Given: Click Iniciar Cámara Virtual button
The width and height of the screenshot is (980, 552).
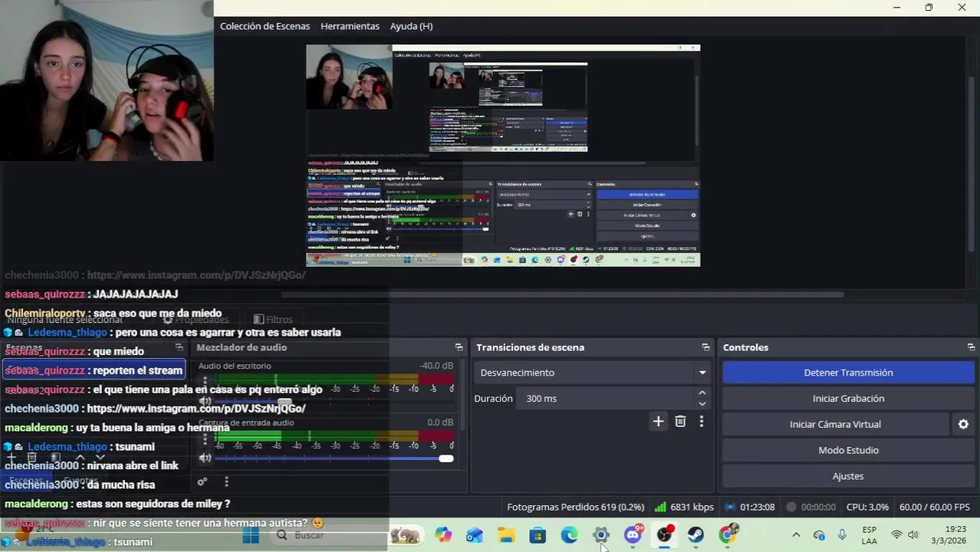Looking at the screenshot, I should (835, 424).
